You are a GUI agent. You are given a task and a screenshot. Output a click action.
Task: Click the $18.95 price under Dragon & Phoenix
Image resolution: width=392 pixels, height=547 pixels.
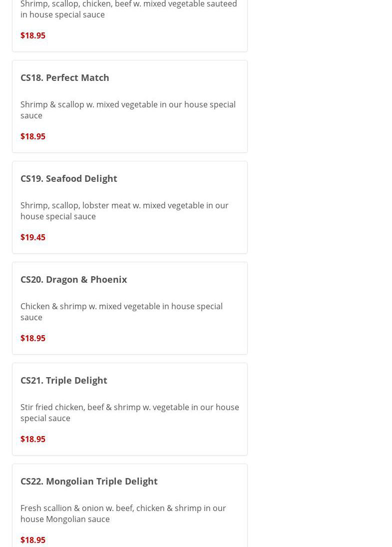tap(33, 338)
